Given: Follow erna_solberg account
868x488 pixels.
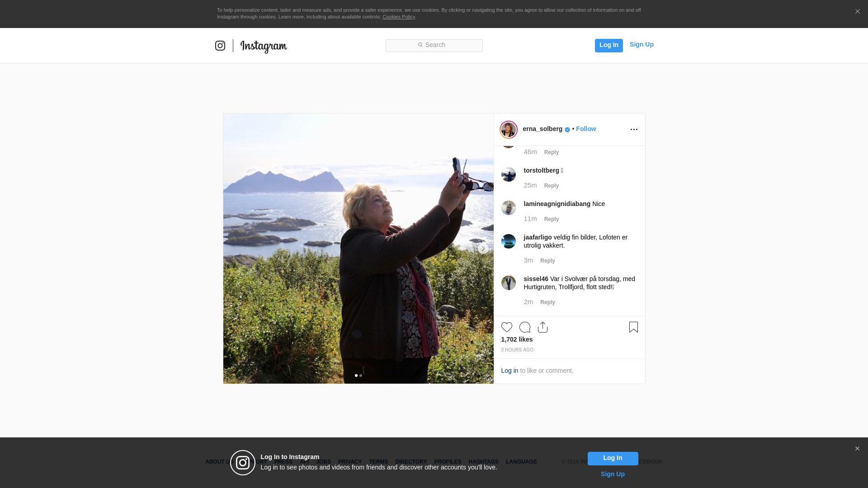Looking at the screenshot, I should point(586,129).
